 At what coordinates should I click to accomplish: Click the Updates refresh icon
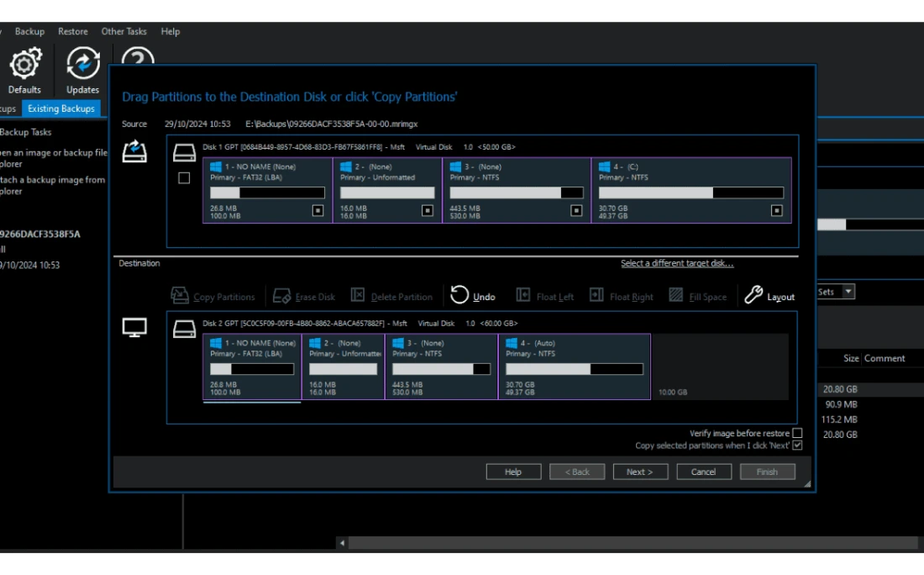pos(82,64)
